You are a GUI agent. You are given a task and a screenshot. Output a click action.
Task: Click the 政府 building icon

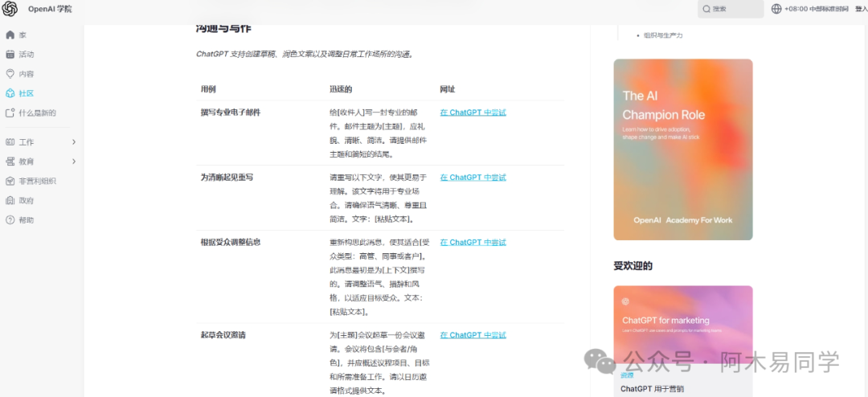pos(10,200)
